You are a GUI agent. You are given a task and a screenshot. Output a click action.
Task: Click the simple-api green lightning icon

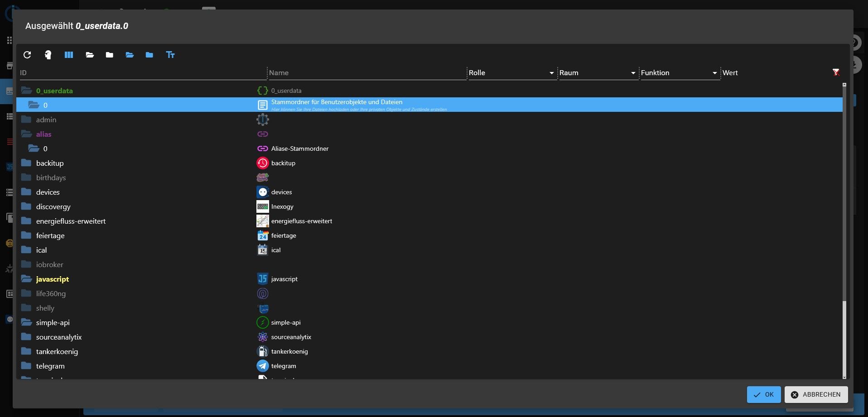click(263, 322)
